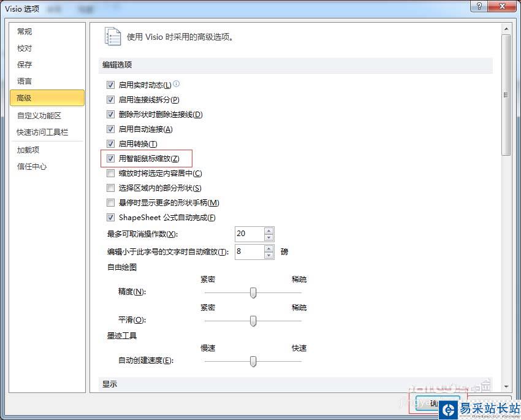This screenshot has width=521, height=420.
Task: Toggle 启用连接线拆分 checkbox
Action: [x=111, y=100]
